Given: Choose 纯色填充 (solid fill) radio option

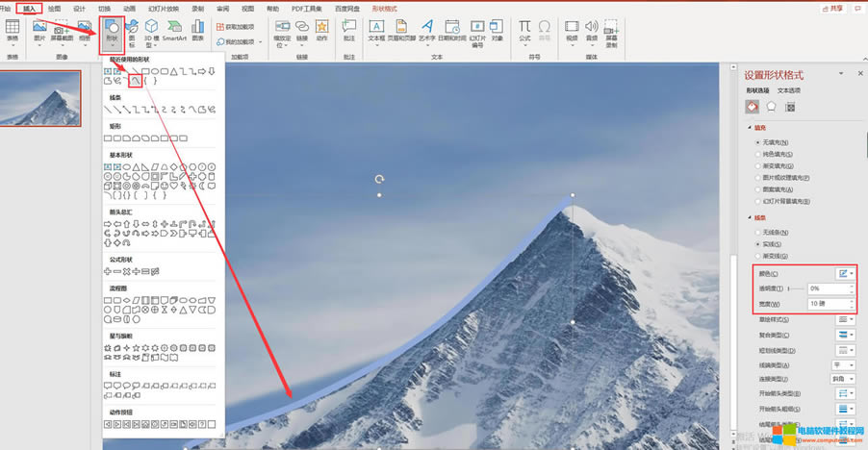Looking at the screenshot, I should coord(758,154).
